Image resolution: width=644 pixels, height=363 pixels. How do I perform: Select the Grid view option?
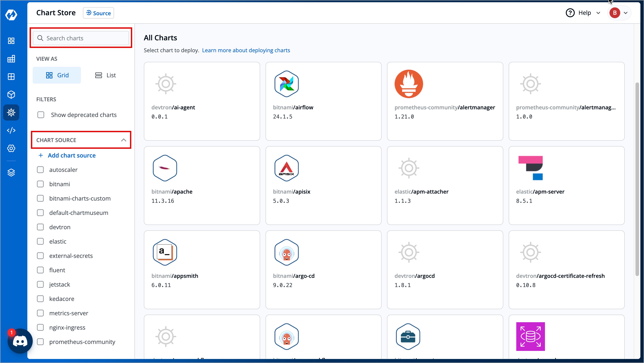tap(57, 75)
